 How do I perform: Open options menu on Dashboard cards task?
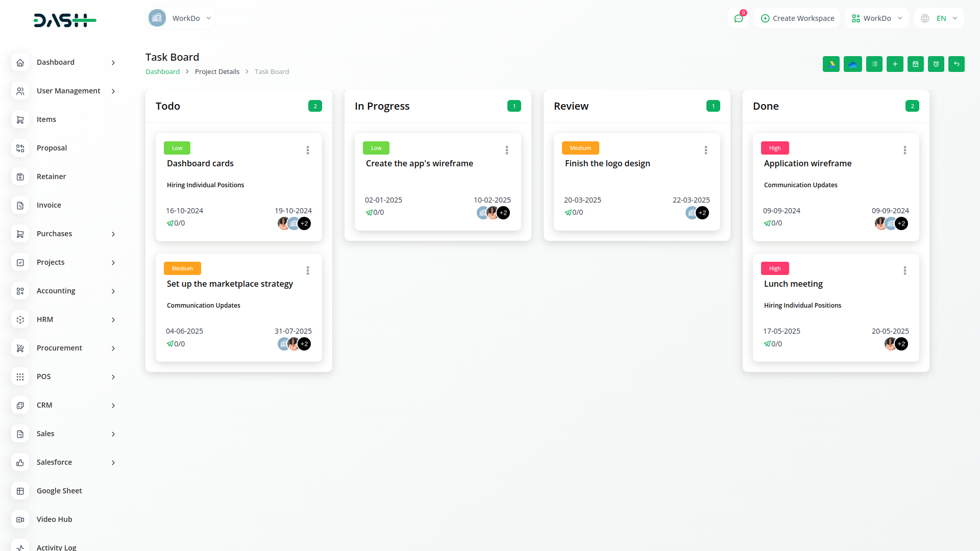click(x=308, y=150)
